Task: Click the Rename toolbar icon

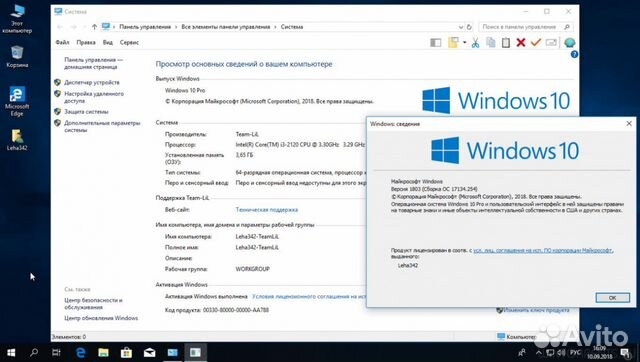Action: point(551,42)
